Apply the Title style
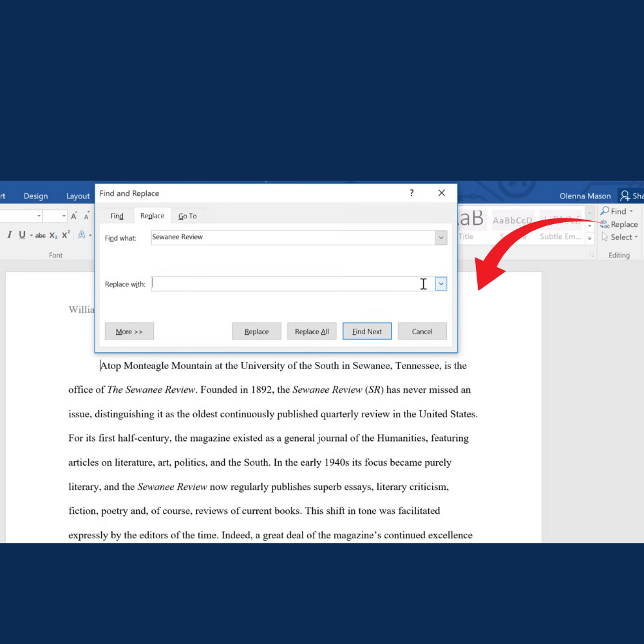The image size is (644, 644). click(471, 225)
